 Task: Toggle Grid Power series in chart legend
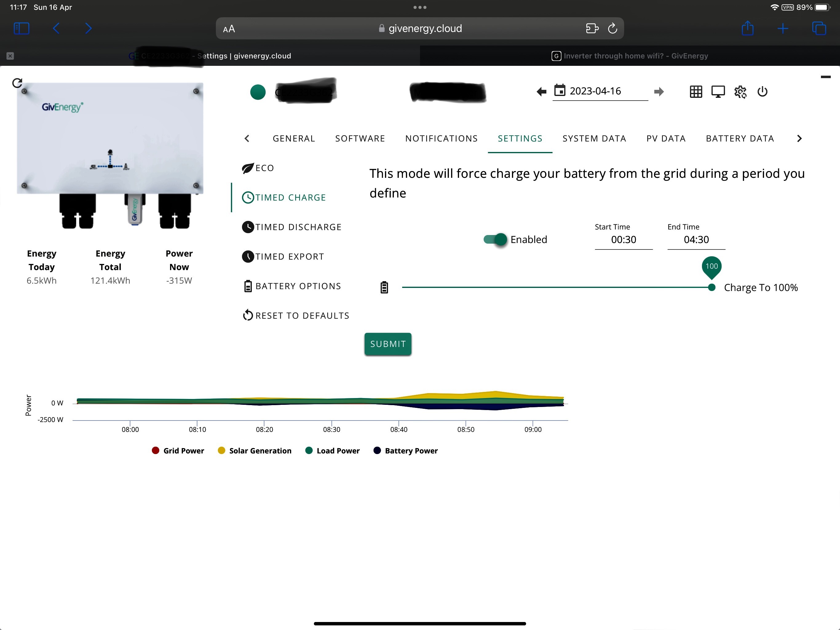(178, 451)
